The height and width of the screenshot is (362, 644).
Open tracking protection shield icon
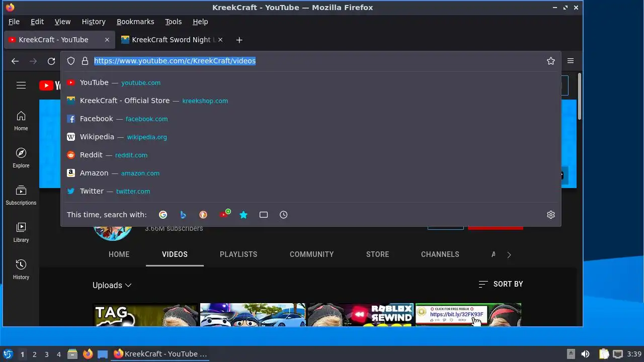[x=71, y=61]
